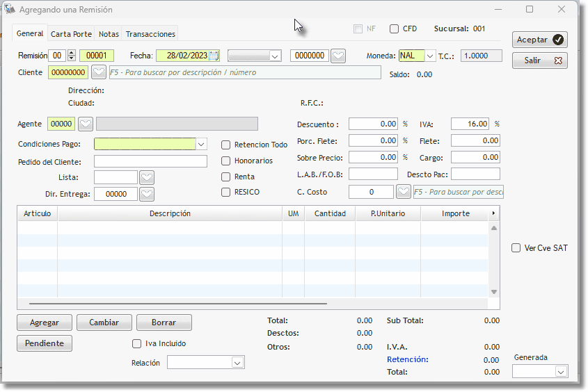This screenshot has width=588, height=392.
Task: Click the Descuento percent field
Action: pos(373,124)
